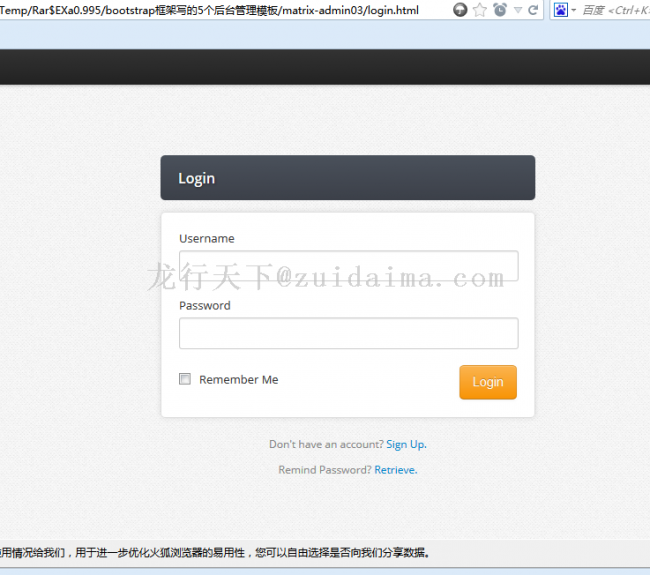Focus the Username input field
Screen dimensions: 650x575
[x=348, y=266]
